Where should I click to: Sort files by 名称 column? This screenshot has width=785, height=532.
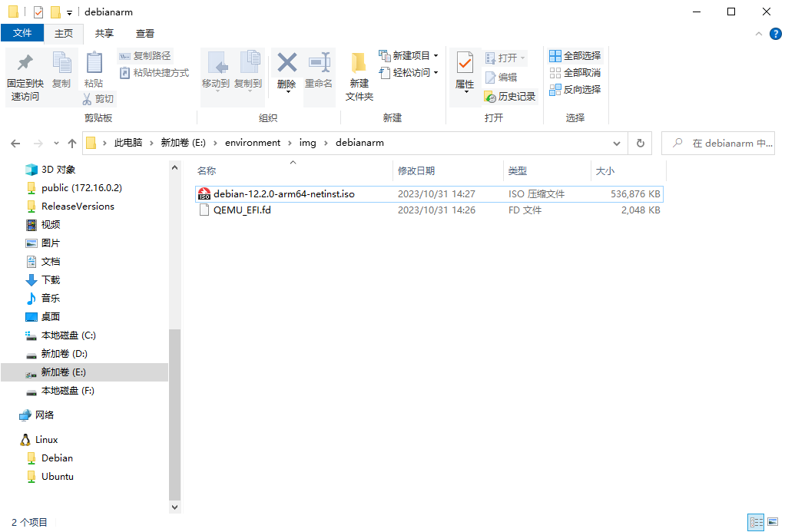point(293,170)
